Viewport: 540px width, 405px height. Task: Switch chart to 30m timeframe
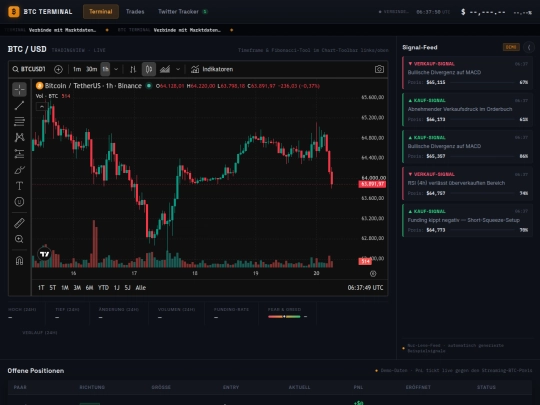coord(91,69)
